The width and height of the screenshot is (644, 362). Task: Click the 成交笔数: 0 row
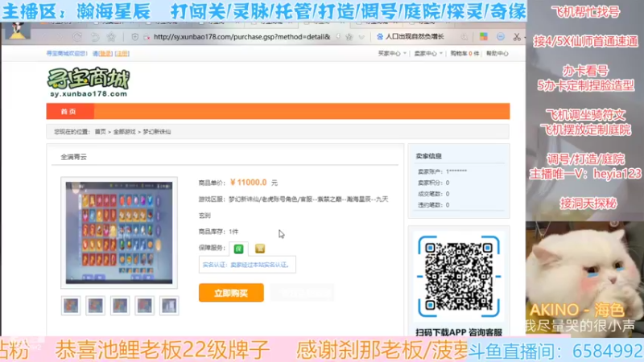tap(433, 194)
